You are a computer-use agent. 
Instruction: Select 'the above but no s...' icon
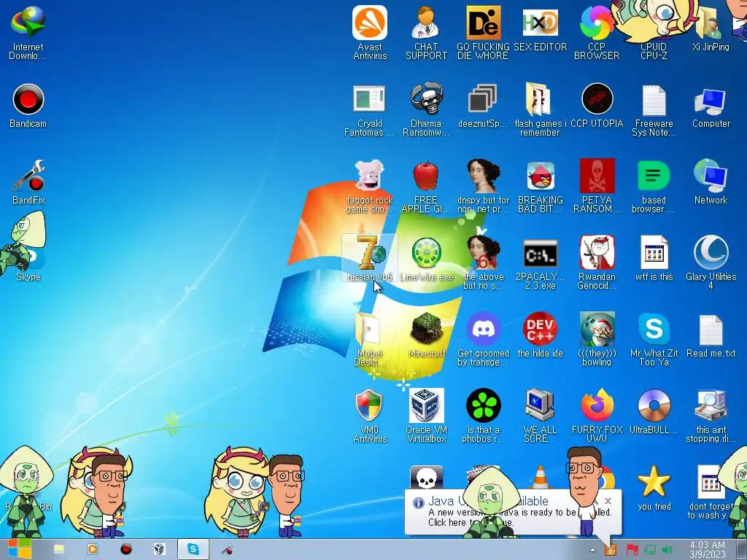click(x=483, y=262)
